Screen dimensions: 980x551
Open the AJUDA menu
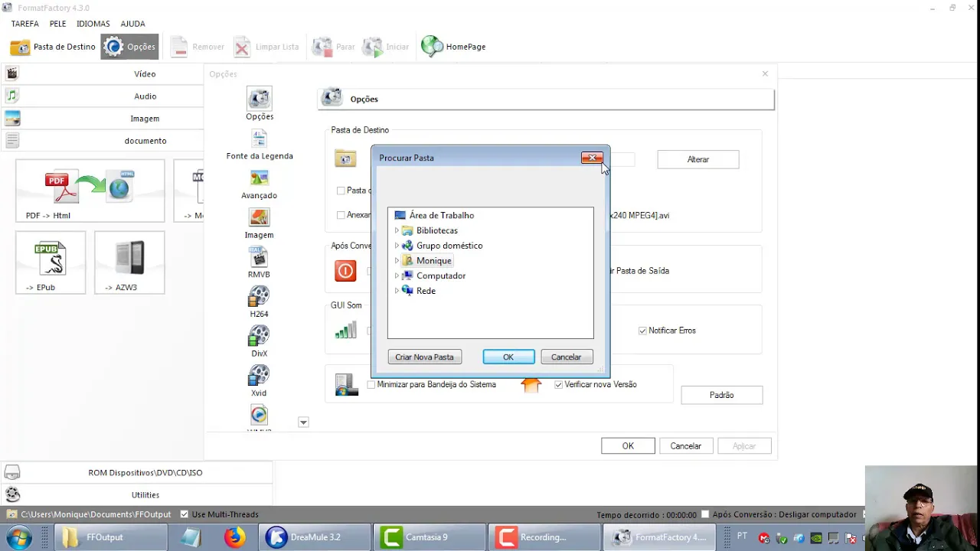point(133,24)
